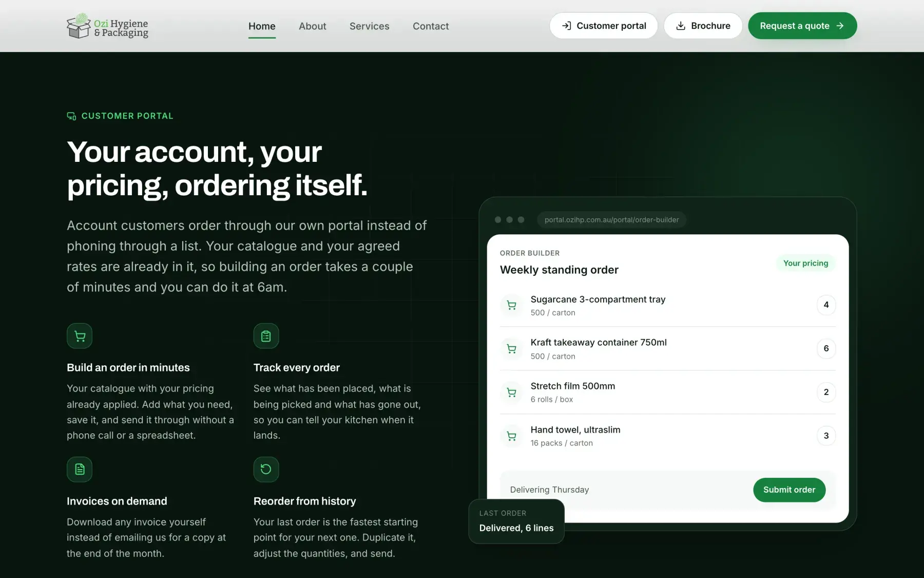
Task: Click cart icon for Hand towel, ultraslim
Action: pos(511,436)
